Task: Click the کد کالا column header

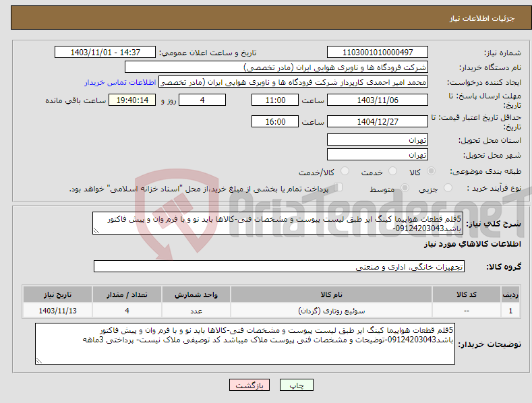Action: (x=467, y=294)
